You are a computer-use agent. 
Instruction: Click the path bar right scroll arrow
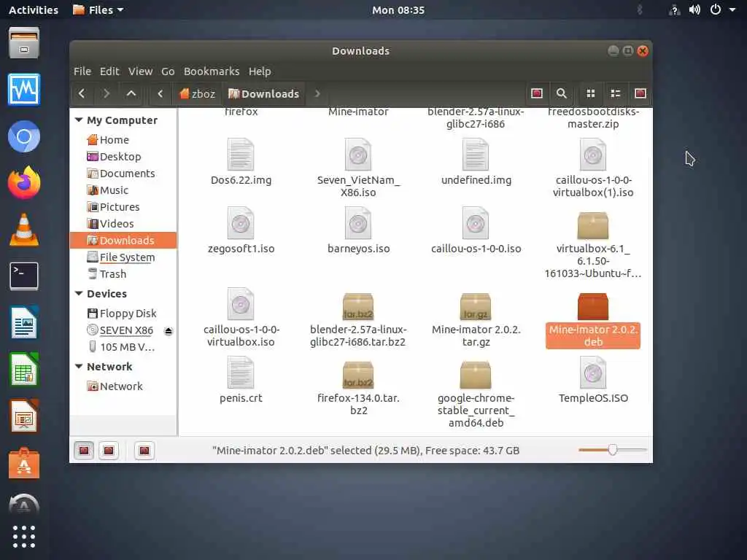coord(317,94)
